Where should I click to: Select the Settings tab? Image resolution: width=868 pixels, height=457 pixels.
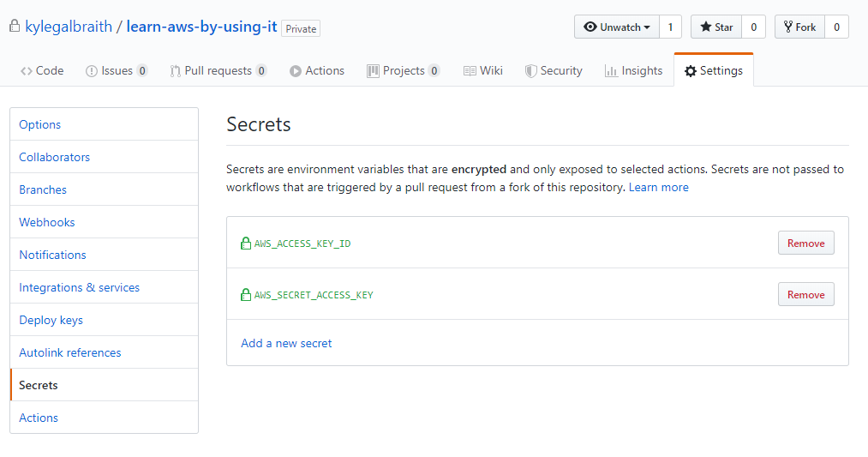[714, 70]
